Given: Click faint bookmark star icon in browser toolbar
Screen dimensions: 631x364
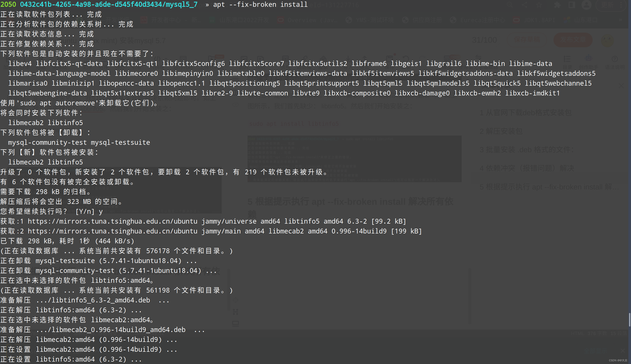Looking at the screenshot, I should (539, 5).
